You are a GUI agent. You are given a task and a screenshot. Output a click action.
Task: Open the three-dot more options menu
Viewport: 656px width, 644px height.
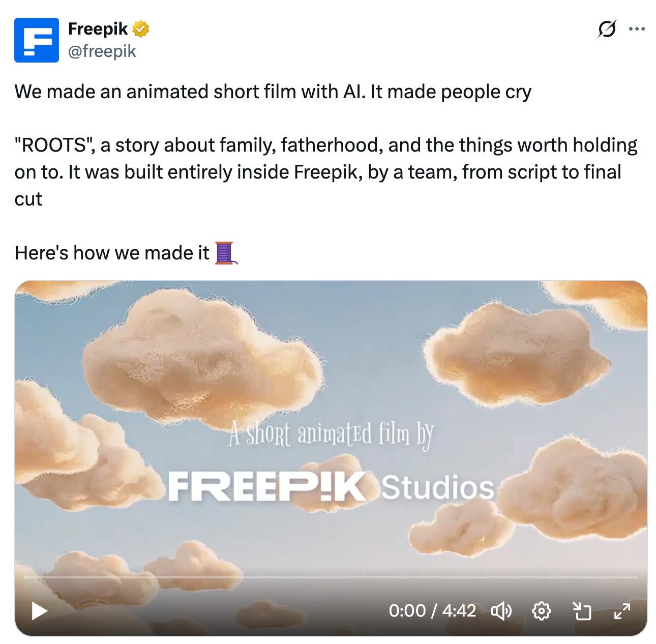[x=637, y=29]
